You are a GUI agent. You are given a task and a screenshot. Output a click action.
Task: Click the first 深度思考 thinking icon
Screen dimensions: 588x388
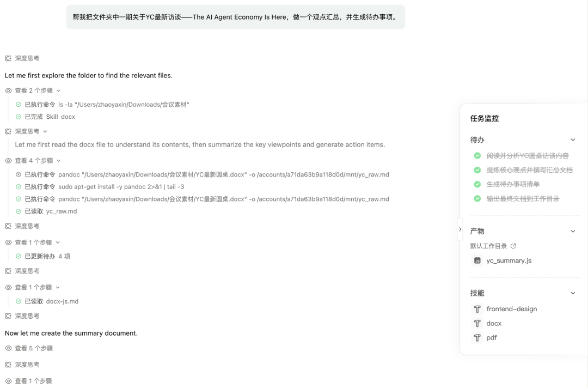point(8,58)
